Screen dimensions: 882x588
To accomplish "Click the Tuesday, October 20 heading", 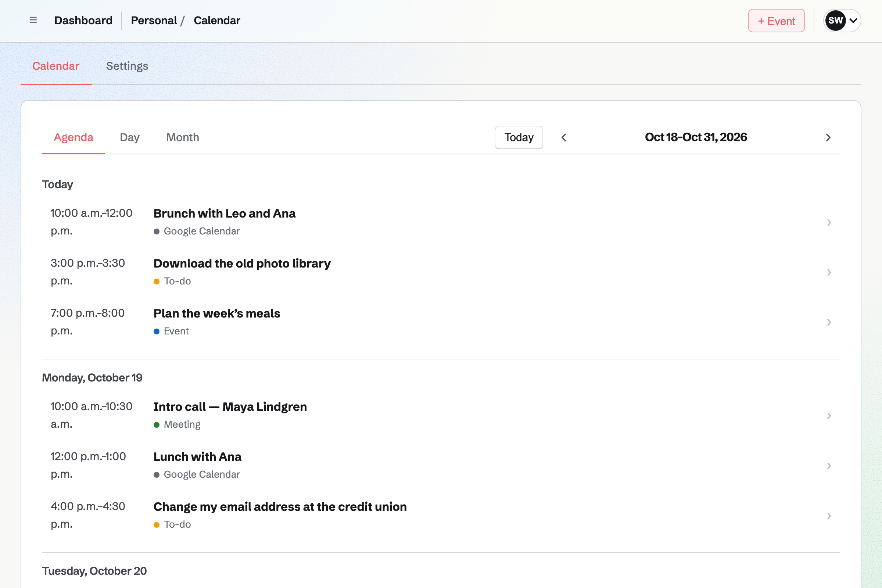I will tap(94, 571).
